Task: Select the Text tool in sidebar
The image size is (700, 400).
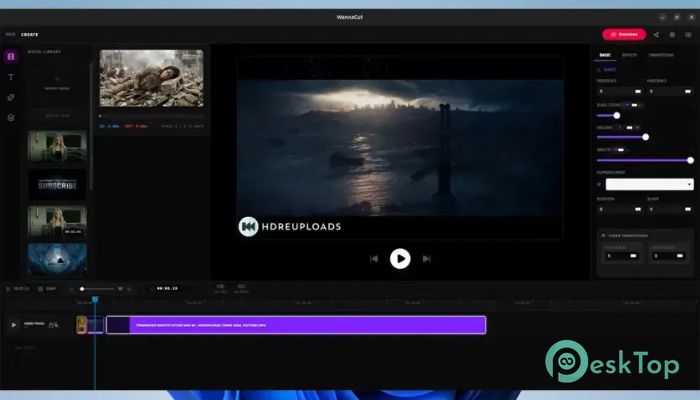Action: pyautogui.click(x=11, y=77)
